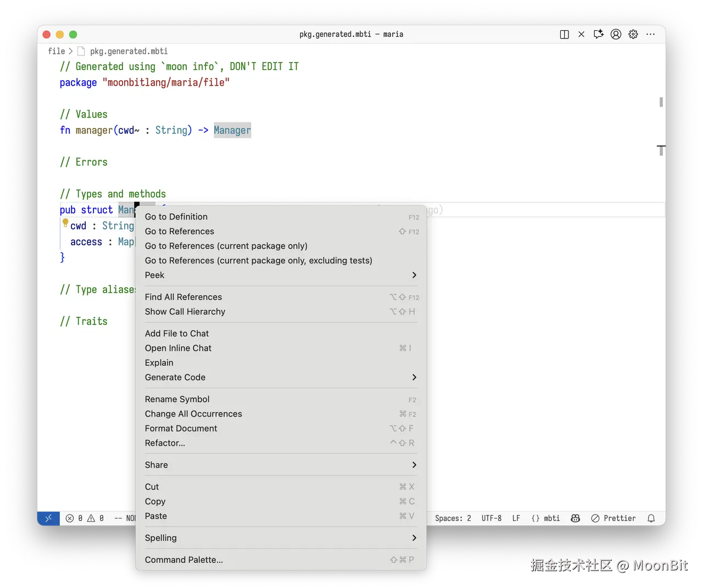This screenshot has height=588, width=703.
Task: Choose Explain from context menu
Action: tap(281, 363)
